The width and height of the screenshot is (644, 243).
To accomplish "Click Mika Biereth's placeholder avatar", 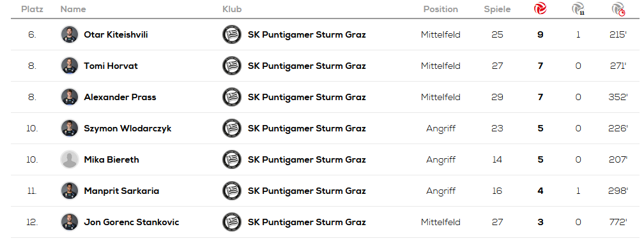I will [70, 159].
